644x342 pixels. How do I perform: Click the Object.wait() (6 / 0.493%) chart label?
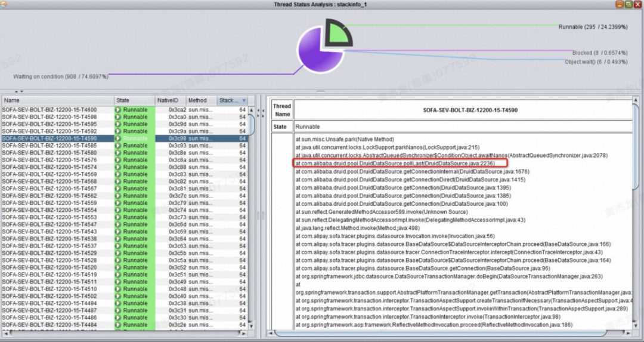click(596, 61)
